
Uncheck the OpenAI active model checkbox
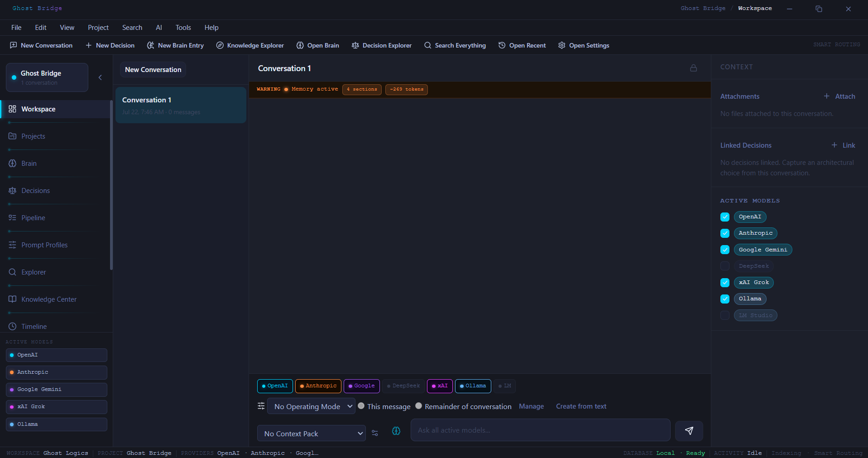pyautogui.click(x=725, y=217)
